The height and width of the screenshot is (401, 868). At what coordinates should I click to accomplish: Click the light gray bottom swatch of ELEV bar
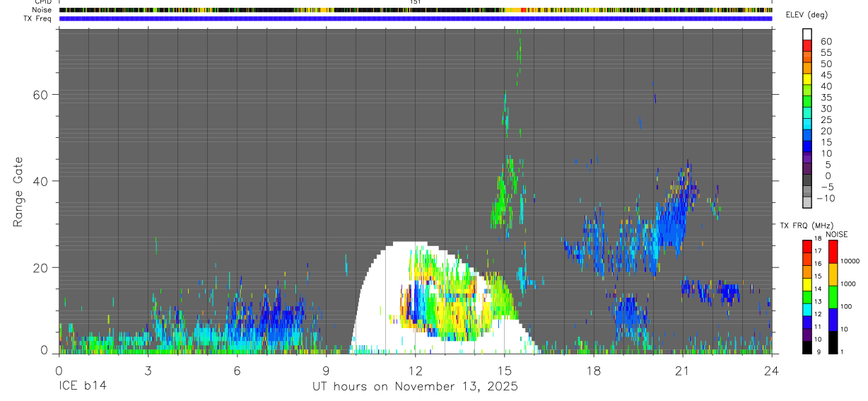click(x=808, y=202)
